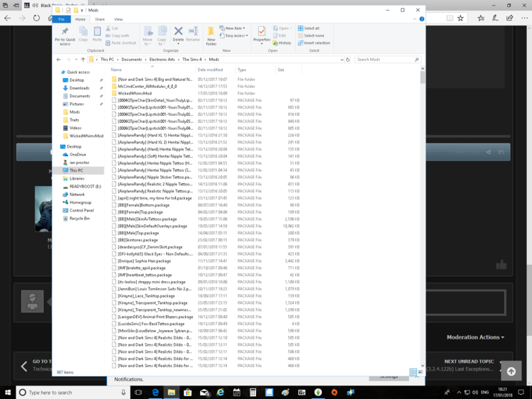Click the Pin to Quick access icon
Screen dimensions: 532x399
tap(65, 31)
